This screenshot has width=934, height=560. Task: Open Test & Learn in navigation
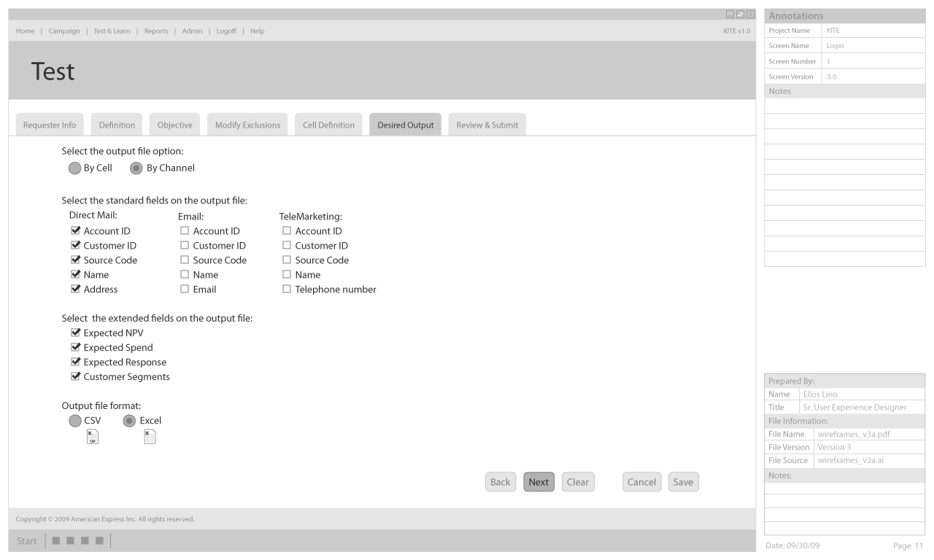point(112,31)
